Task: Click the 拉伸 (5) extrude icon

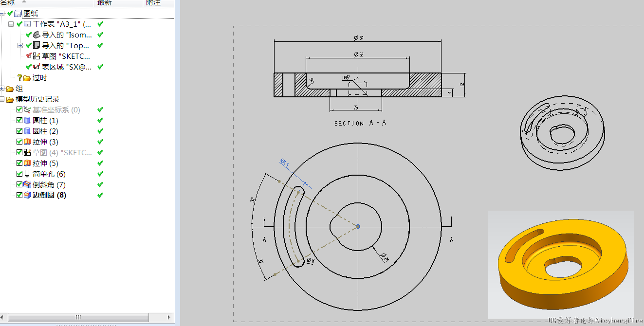Action: [x=27, y=163]
